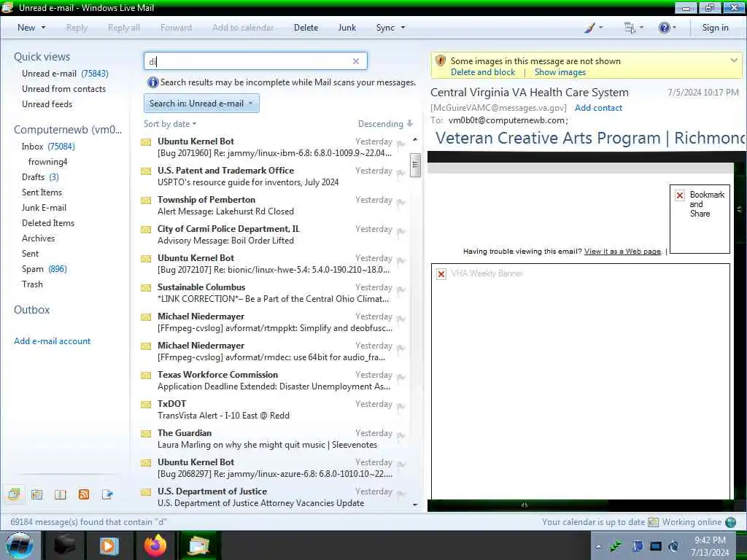747x560 pixels.
Task: Toggle flag on City of Carmi Police message
Action: tap(400, 231)
